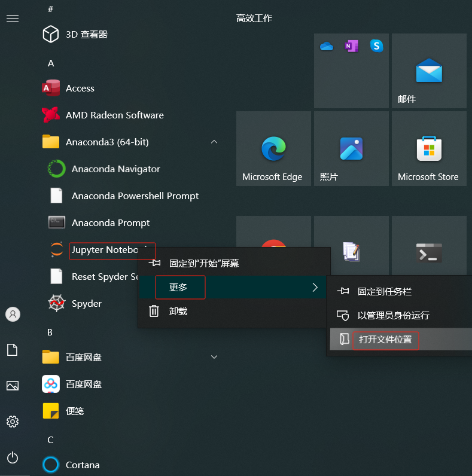
Task: Launch the Spyder web icon
Action: [56, 303]
